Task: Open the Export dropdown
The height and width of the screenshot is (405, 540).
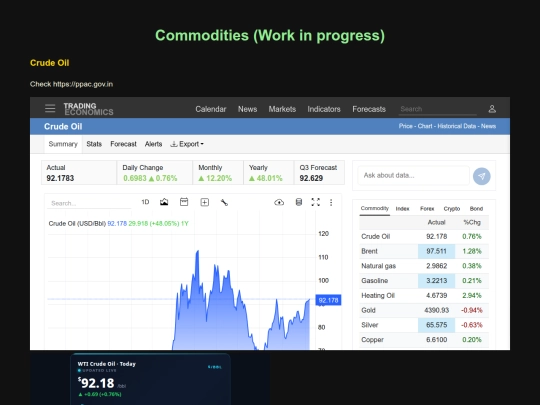Action: tap(187, 144)
